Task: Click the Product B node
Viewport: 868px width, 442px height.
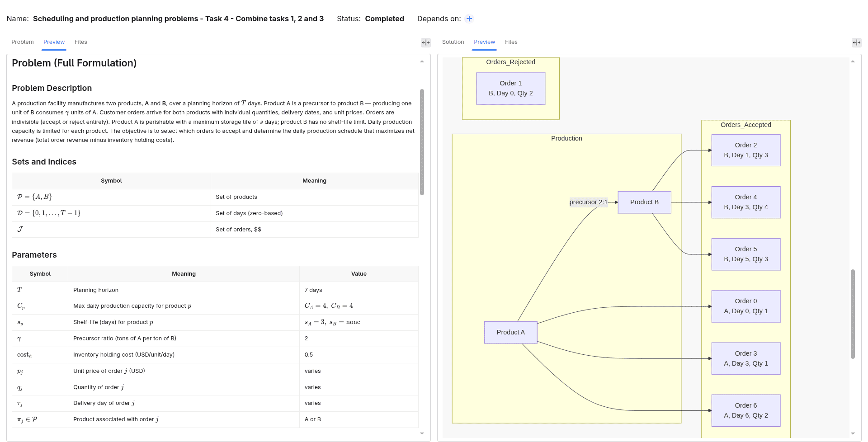Action: tap(644, 202)
